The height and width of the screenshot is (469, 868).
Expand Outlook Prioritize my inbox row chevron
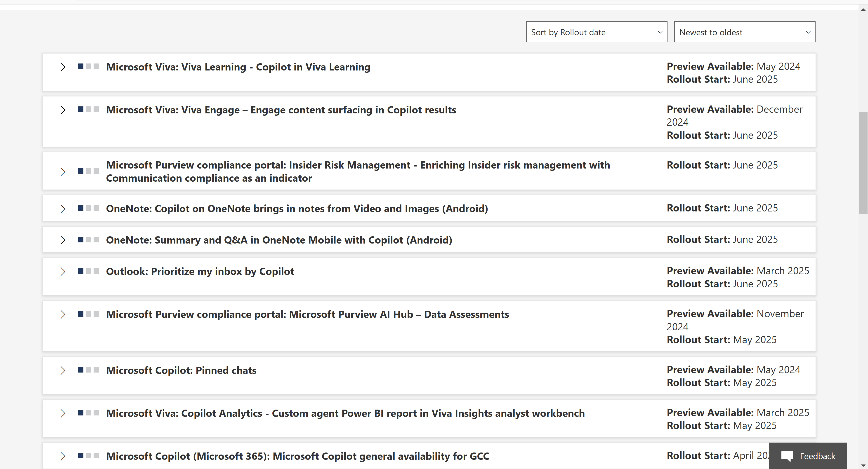[x=63, y=271]
